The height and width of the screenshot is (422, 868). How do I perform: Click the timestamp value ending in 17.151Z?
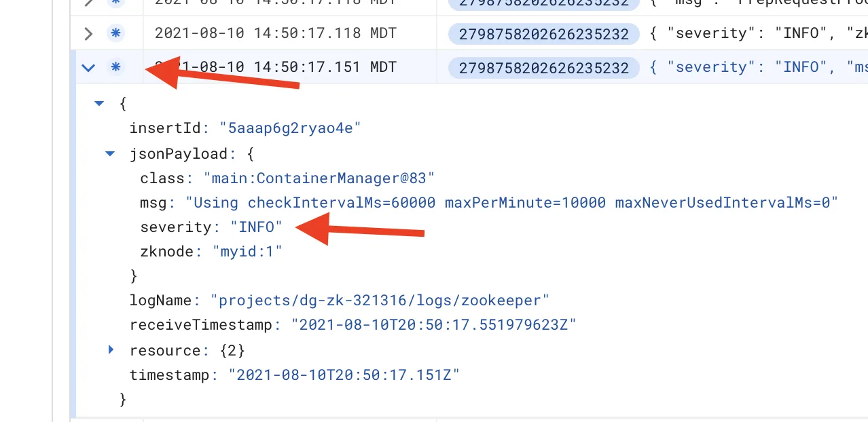[x=344, y=375]
